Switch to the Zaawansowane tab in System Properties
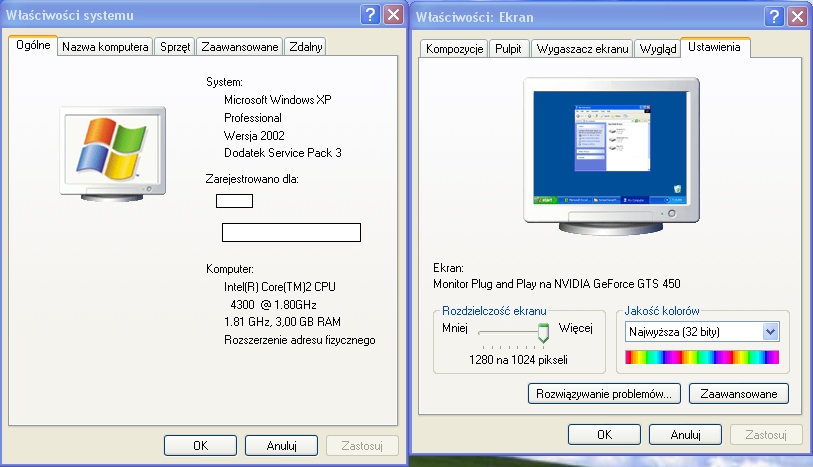Screen dimensions: 813x467 pos(240,47)
